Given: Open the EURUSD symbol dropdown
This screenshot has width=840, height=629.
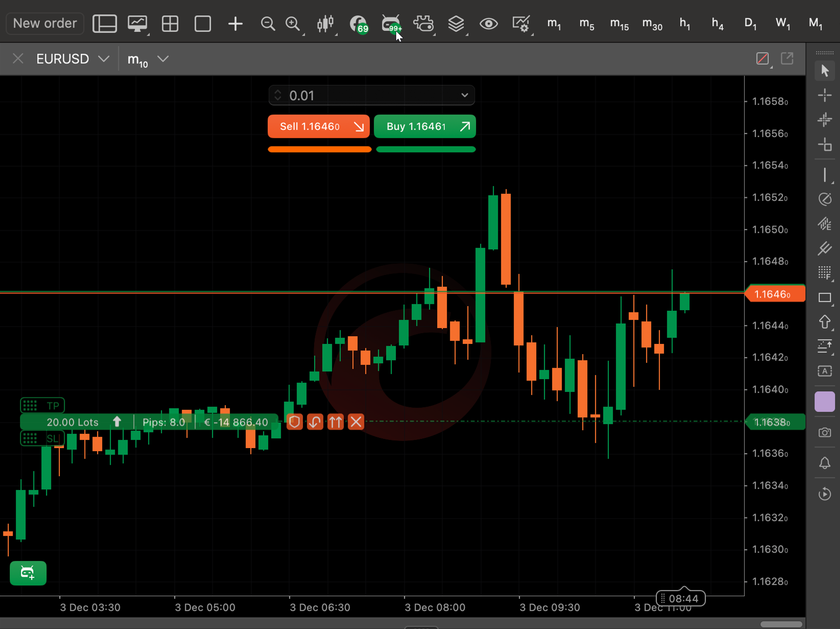Looking at the screenshot, I should click(104, 59).
